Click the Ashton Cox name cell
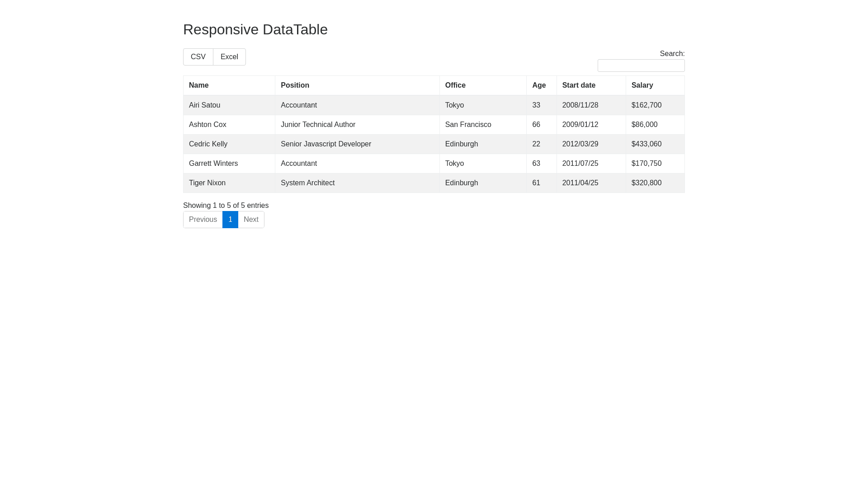The height and width of the screenshot is (488, 868). 208,125
